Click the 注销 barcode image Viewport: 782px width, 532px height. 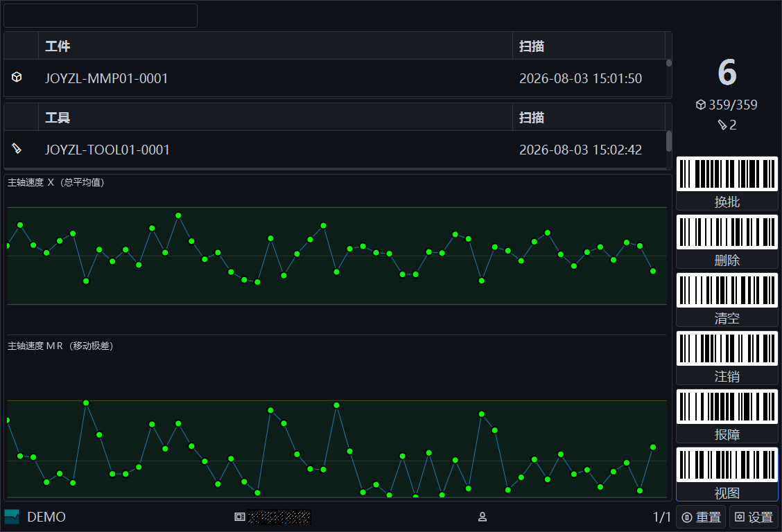point(727,348)
